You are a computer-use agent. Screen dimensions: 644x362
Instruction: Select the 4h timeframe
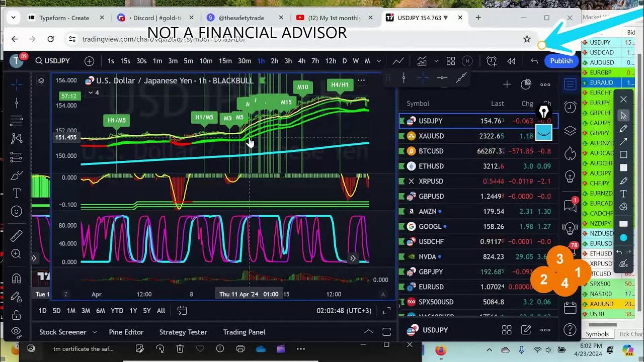[x=301, y=61]
